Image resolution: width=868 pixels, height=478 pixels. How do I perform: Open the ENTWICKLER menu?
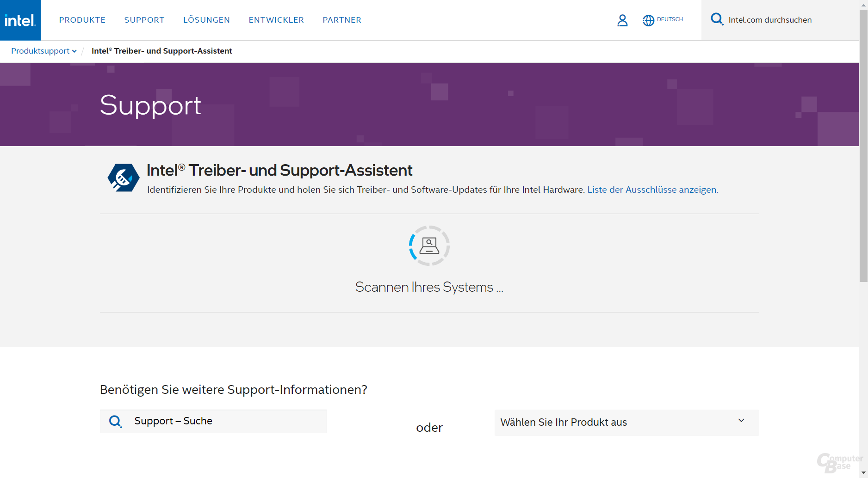click(x=276, y=20)
